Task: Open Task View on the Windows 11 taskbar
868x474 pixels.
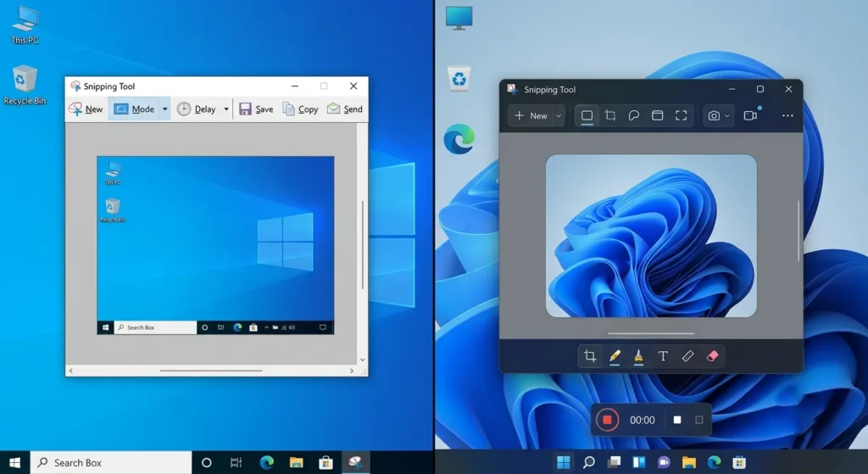Action: coord(614,462)
